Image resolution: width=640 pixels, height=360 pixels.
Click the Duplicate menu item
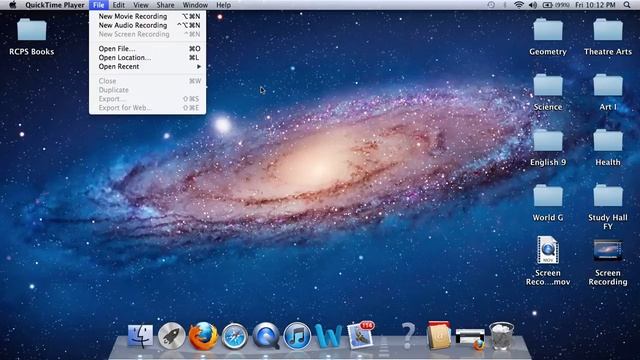(148, 90)
